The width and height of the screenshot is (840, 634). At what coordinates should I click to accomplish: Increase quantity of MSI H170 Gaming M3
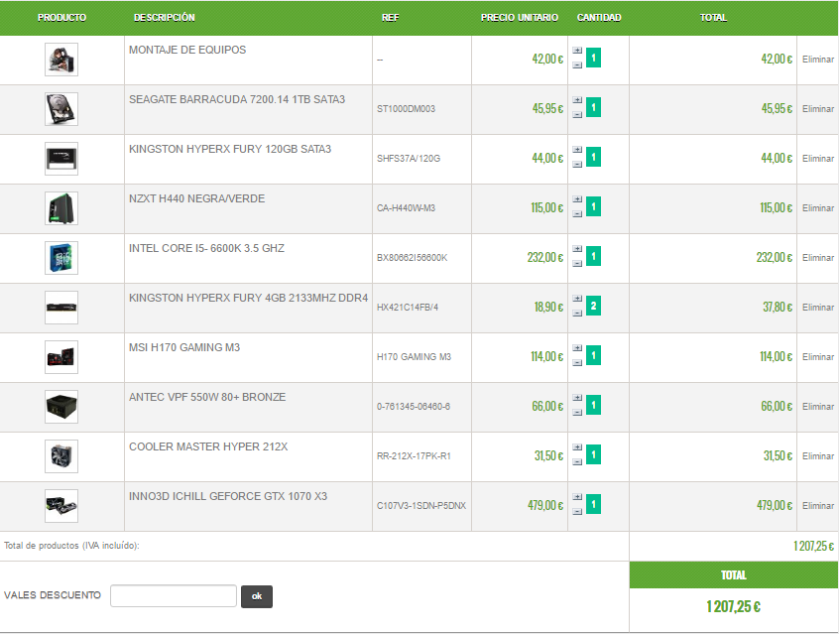pyautogui.click(x=577, y=348)
